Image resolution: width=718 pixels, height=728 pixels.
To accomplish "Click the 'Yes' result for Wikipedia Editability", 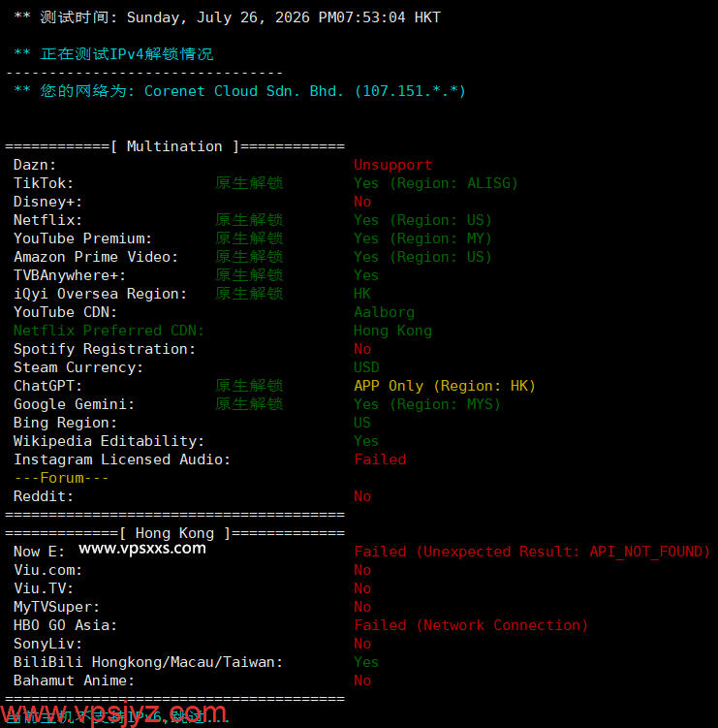I will [366, 441].
